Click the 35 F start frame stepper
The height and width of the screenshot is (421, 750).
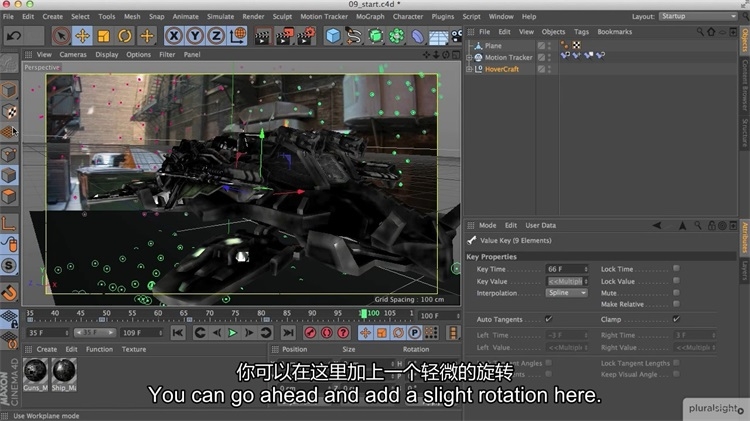[x=66, y=332]
